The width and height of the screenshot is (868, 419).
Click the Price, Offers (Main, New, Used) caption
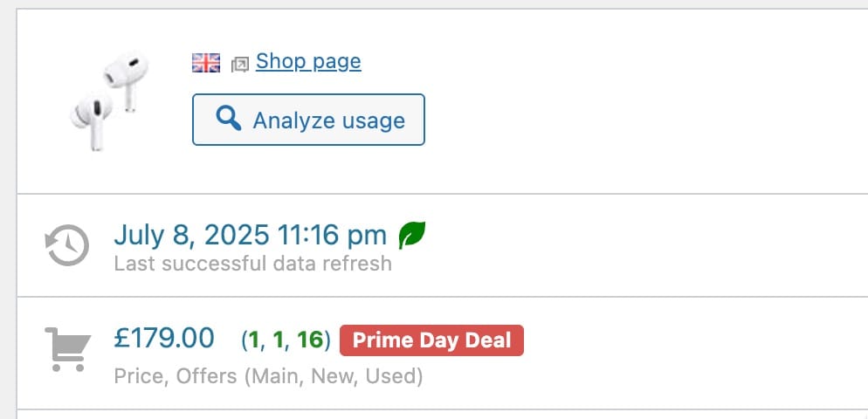(268, 377)
